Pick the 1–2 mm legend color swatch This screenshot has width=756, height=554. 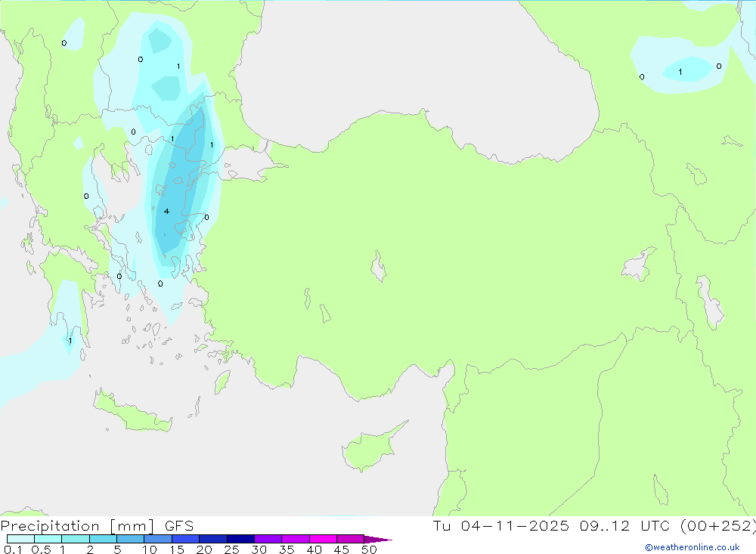pos(75,539)
